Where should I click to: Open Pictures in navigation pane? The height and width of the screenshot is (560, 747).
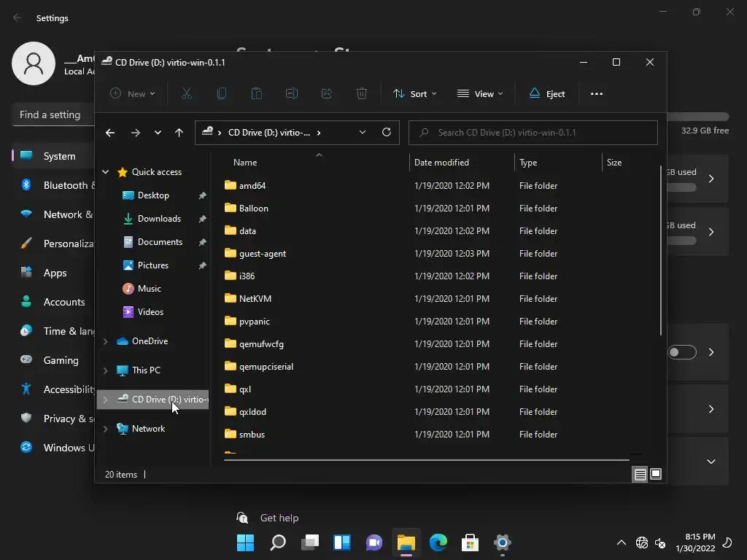click(x=153, y=265)
